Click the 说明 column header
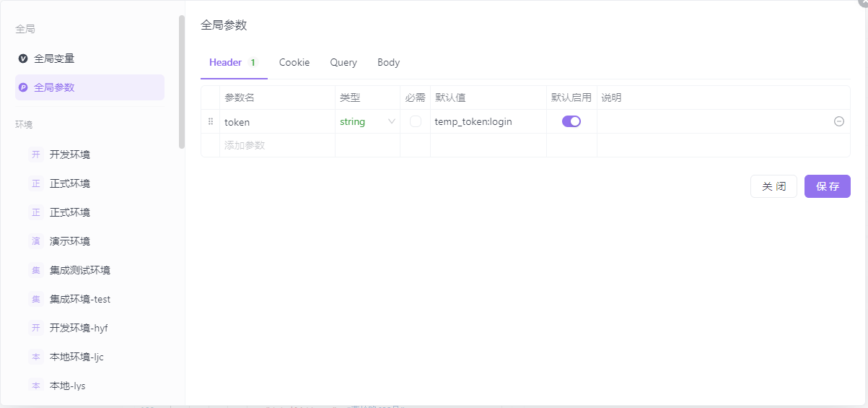This screenshot has width=868, height=408. click(x=611, y=97)
